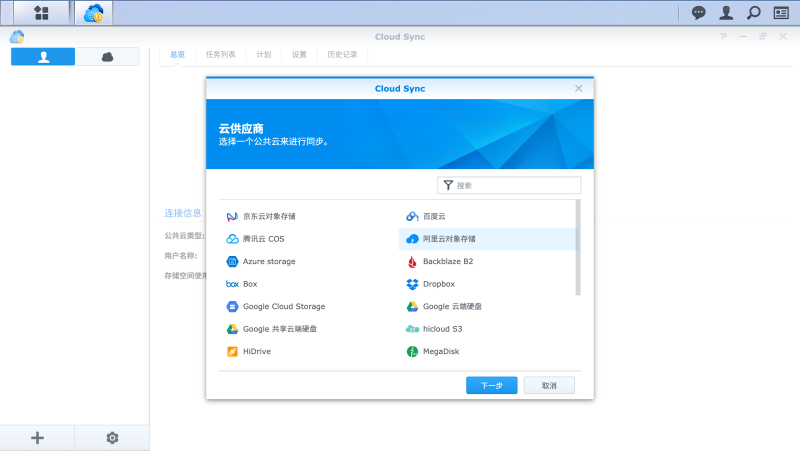The width and height of the screenshot is (800, 451).
Task: Open the 任务列表 tab
Action: click(220, 55)
